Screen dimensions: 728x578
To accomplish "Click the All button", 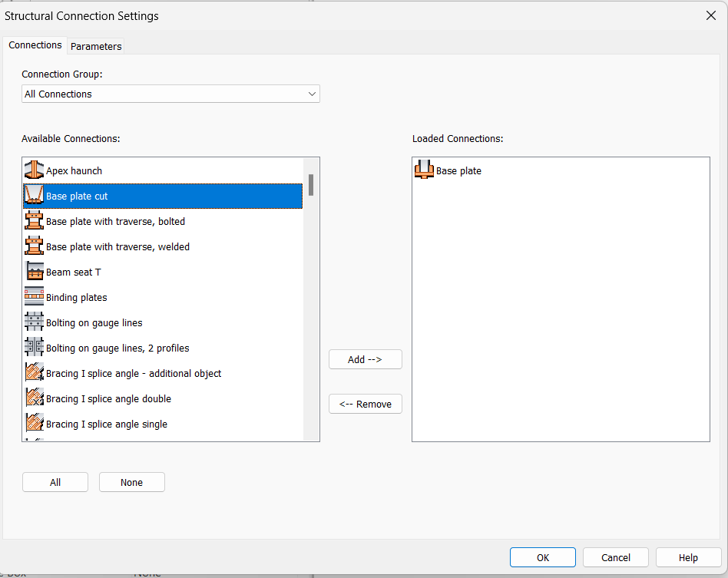I will point(55,482).
